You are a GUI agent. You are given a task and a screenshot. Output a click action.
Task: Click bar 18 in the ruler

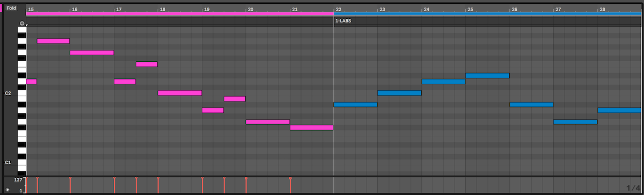pyautogui.click(x=162, y=10)
